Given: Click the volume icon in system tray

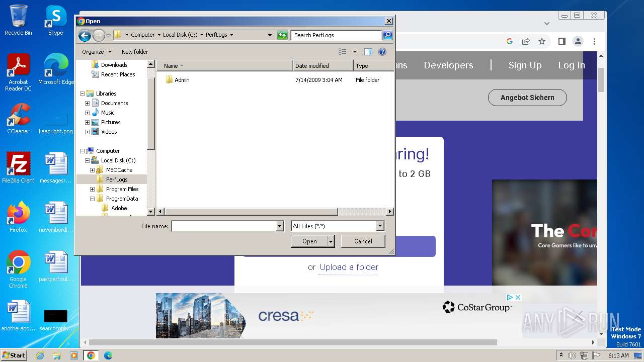Looking at the screenshot, I should 572,355.
